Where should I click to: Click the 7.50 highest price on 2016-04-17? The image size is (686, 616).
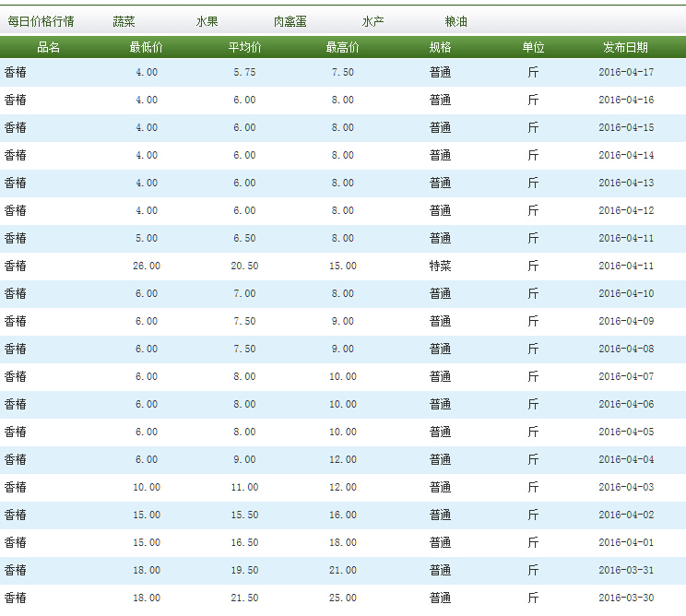point(343,72)
